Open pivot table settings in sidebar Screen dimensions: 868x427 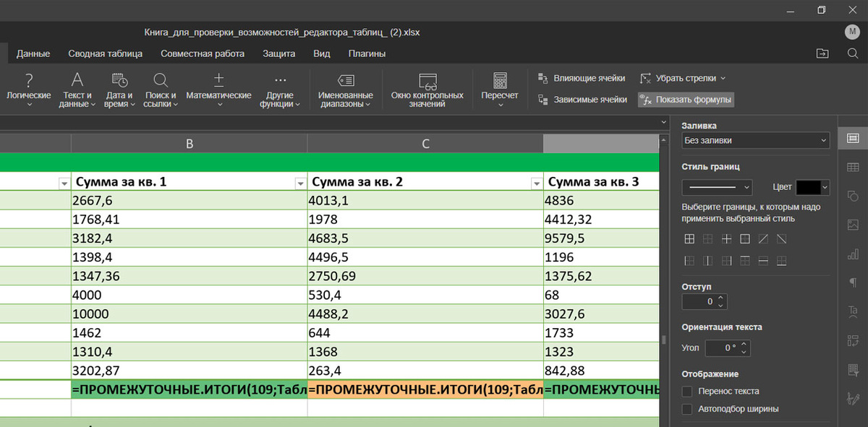(x=853, y=340)
